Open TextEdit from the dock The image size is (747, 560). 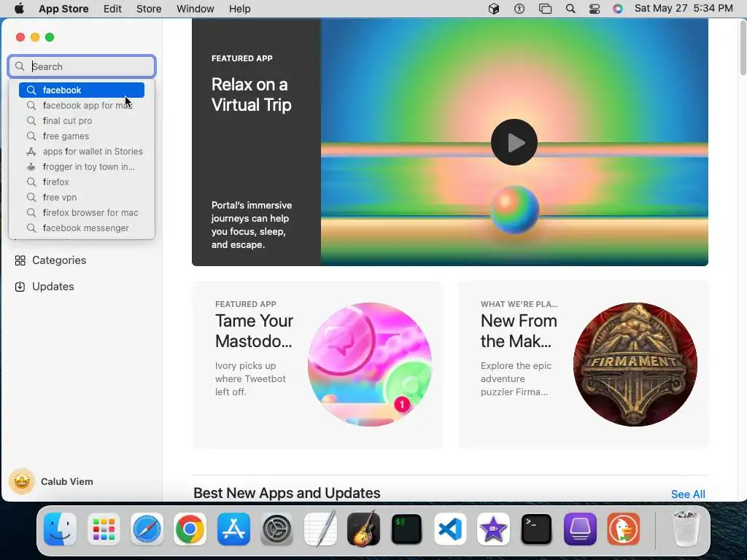pyautogui.click(x=320, y=529)
